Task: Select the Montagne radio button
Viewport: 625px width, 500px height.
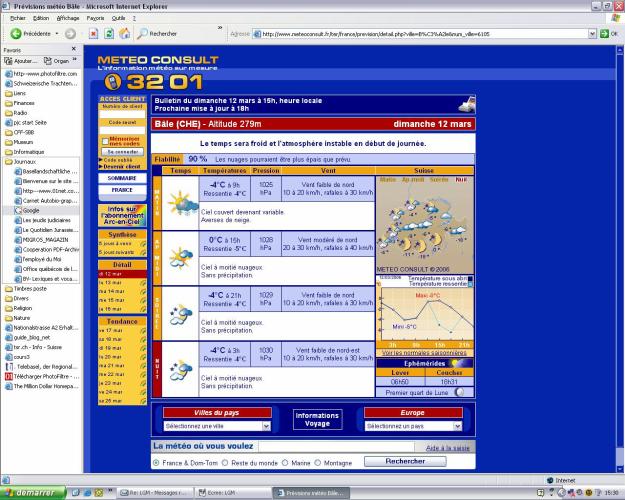Action: (x=318, y=463)
